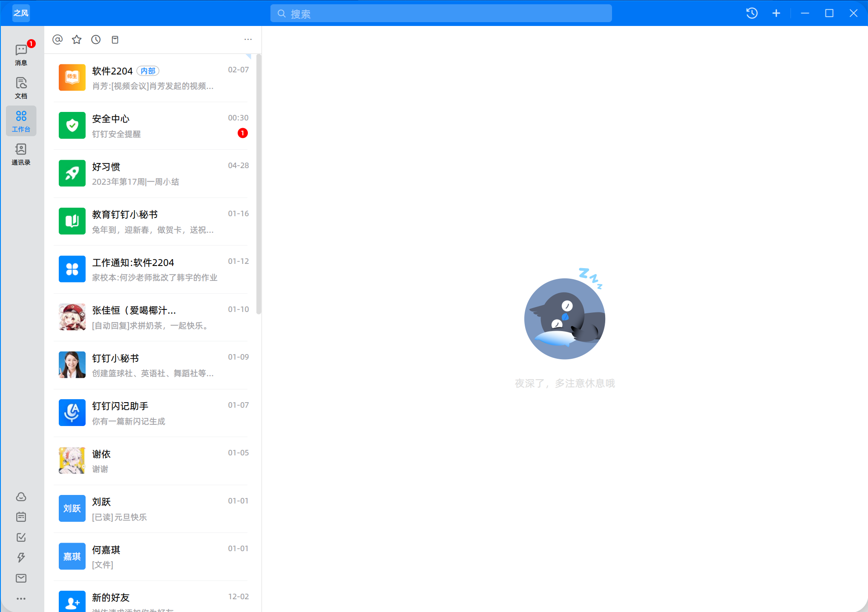This screenshot has width=868, height=612.
Task: Click the cloud drive icon in sidebar
Action: (x=21, y=497)
